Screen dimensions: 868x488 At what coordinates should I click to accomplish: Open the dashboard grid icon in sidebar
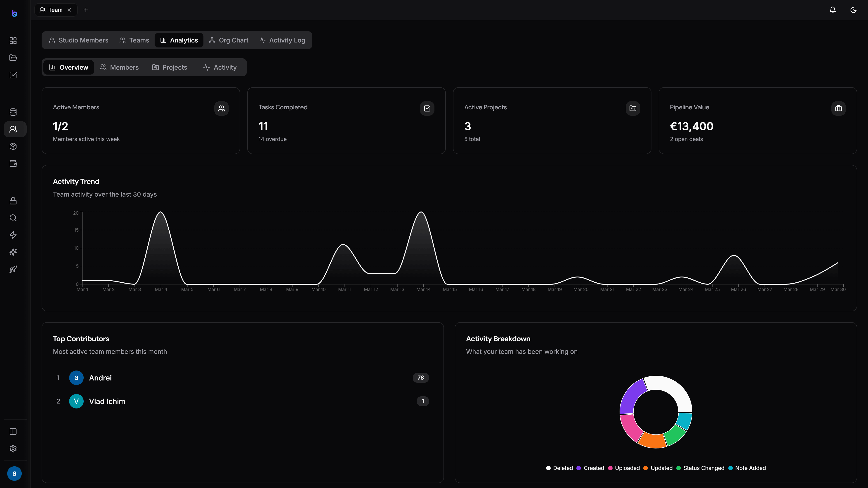(13, 41)
